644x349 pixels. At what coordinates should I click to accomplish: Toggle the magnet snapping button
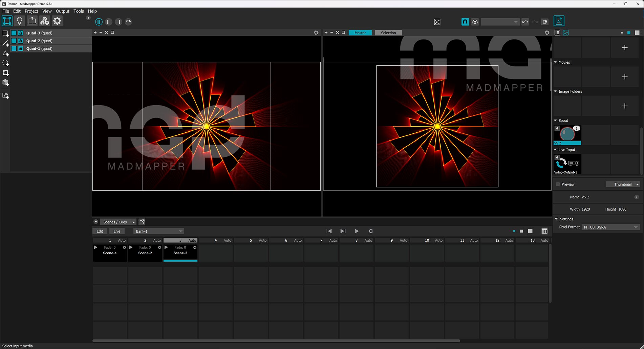[x=465, y=22]
